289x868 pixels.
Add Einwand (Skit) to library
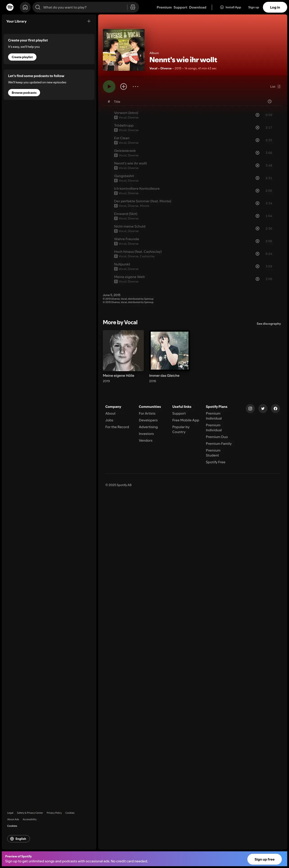click(x=257, y=216)
